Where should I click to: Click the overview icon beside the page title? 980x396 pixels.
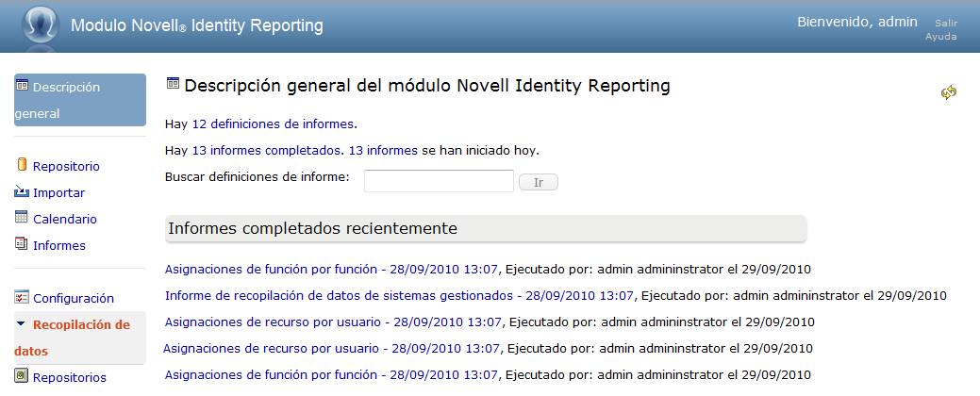coord(173,84)
